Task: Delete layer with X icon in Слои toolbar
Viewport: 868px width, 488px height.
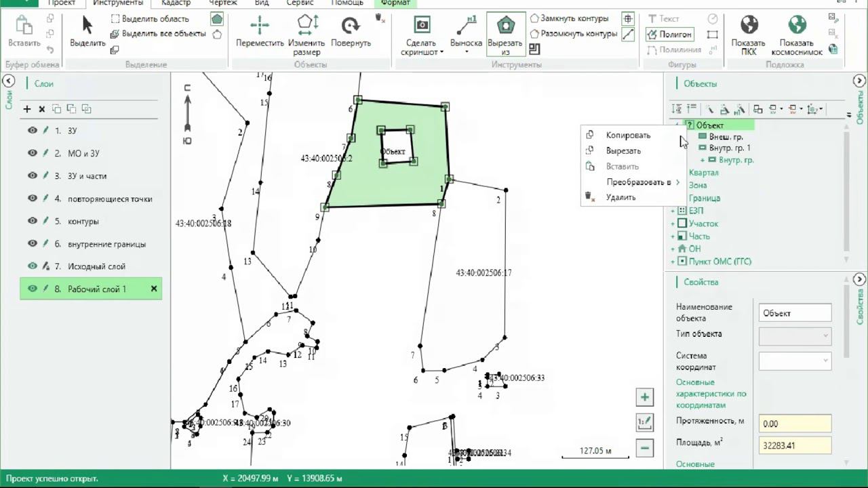Action: (42, 108)
